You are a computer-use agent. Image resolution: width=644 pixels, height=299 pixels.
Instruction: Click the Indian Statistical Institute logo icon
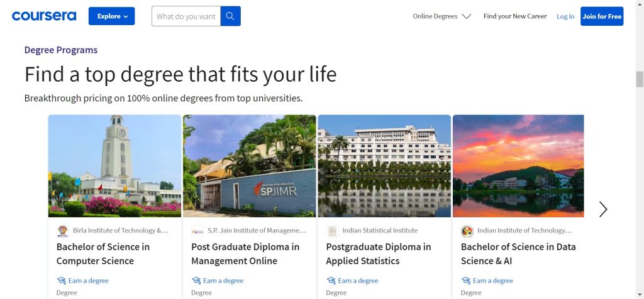332,231
